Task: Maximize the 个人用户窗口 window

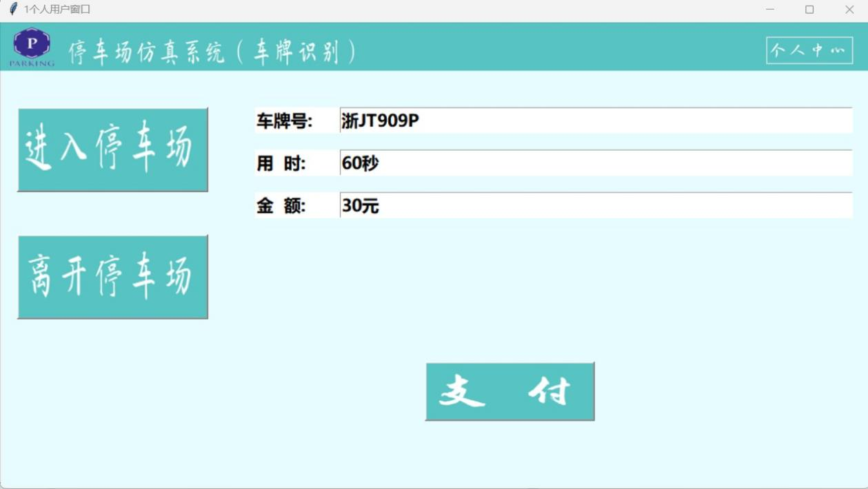Action: [x=809, y=10]
